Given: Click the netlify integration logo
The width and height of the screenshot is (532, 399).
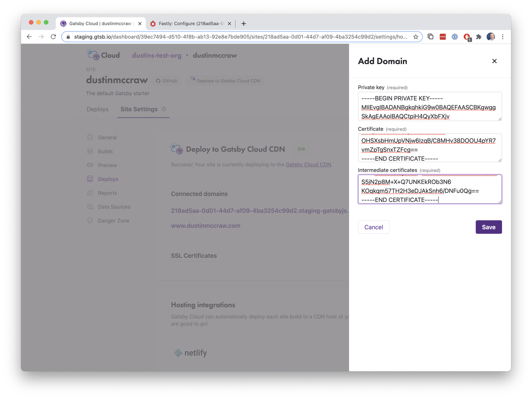Looking at the screenshot, I should pos(190,353).
